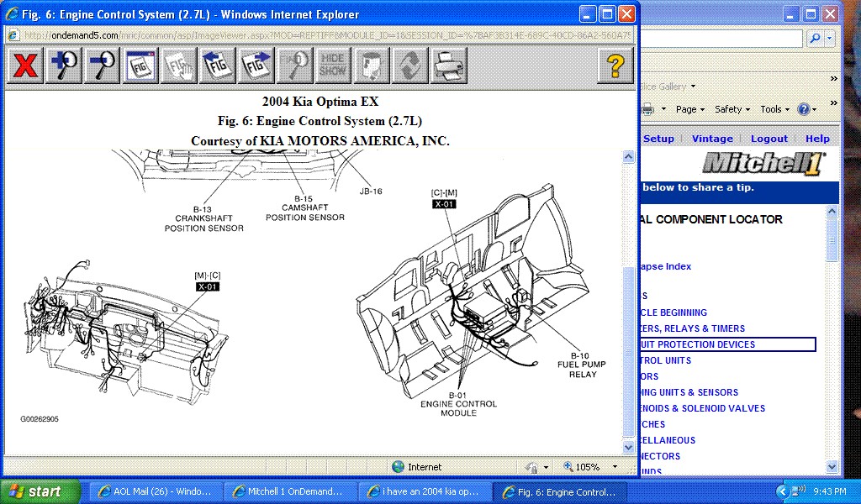Screen dimensions: 861x504
Task: Click the figure pane's scroll up arrow
Action: (x=629, y=157)
